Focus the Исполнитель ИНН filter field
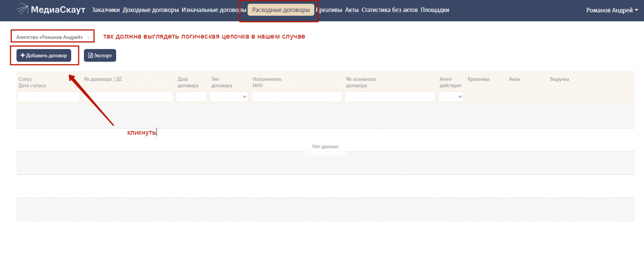644x256 pixels. 296,97
